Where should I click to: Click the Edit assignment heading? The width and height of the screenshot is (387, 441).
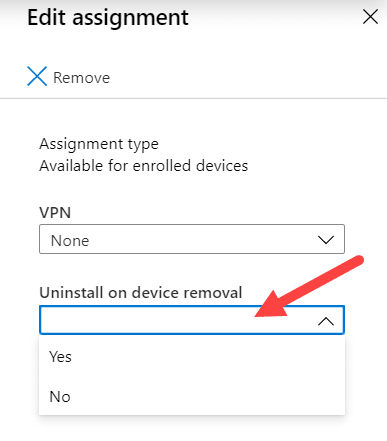[x=108, y=18]
